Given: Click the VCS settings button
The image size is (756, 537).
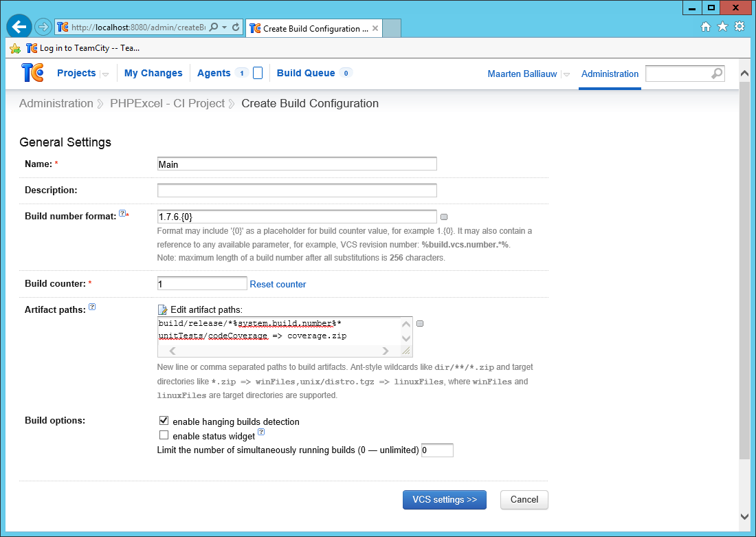Looking at the screenshot, I should tap(444, 500).
